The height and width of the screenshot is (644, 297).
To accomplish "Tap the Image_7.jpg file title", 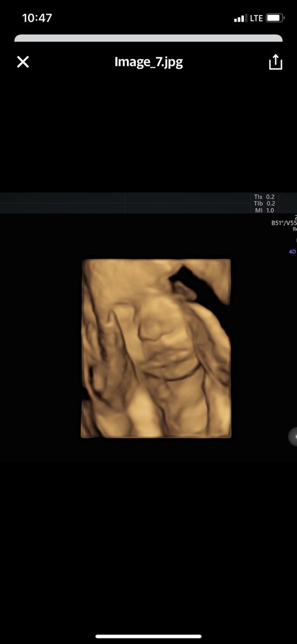I will pyautogui.click(x=148, y=62).
